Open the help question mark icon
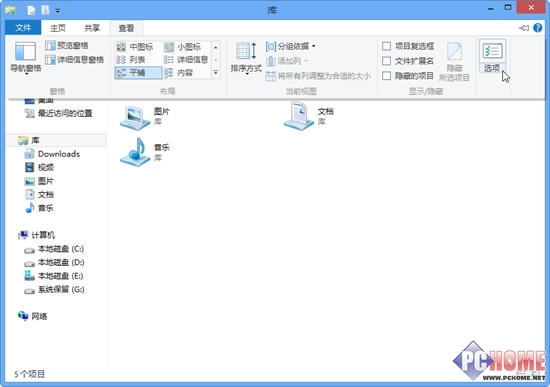Screen dimensions: 550x387 538,28
